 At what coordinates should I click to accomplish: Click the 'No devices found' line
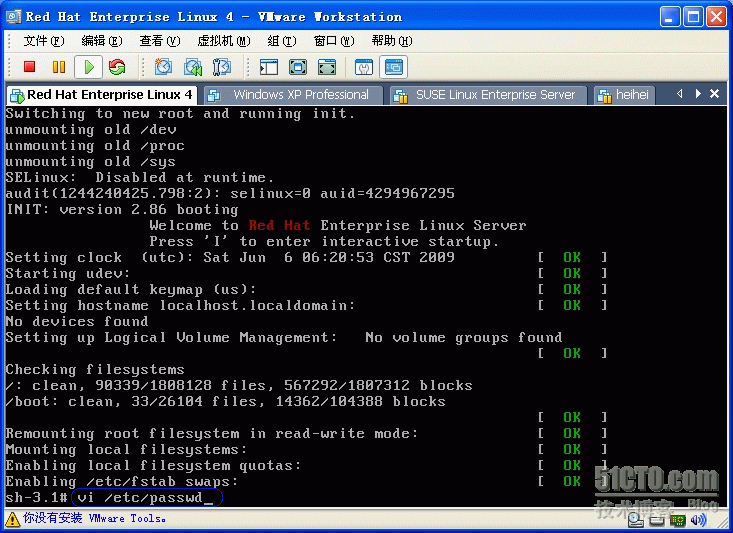click(x=77, y=322)
